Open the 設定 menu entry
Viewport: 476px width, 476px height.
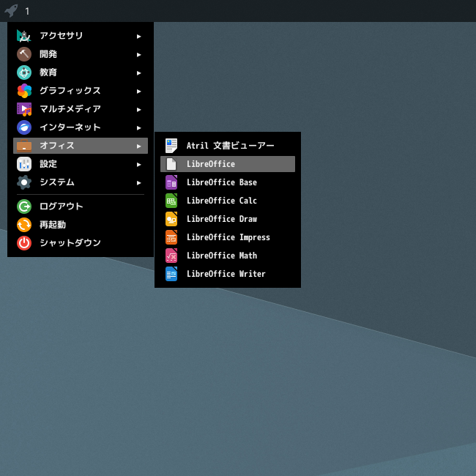[x=81, y=164]
